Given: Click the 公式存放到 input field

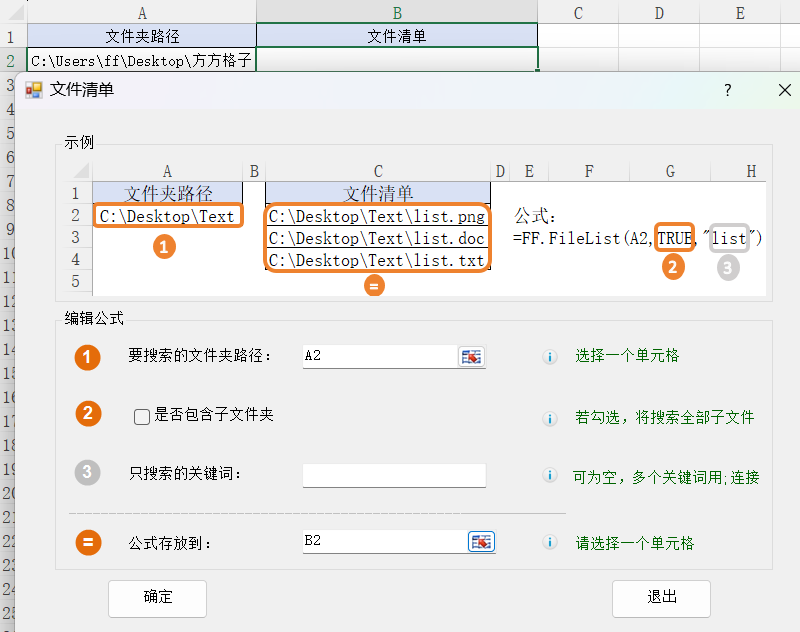Looking at the screenshot, I should click(x=385, y=542).
